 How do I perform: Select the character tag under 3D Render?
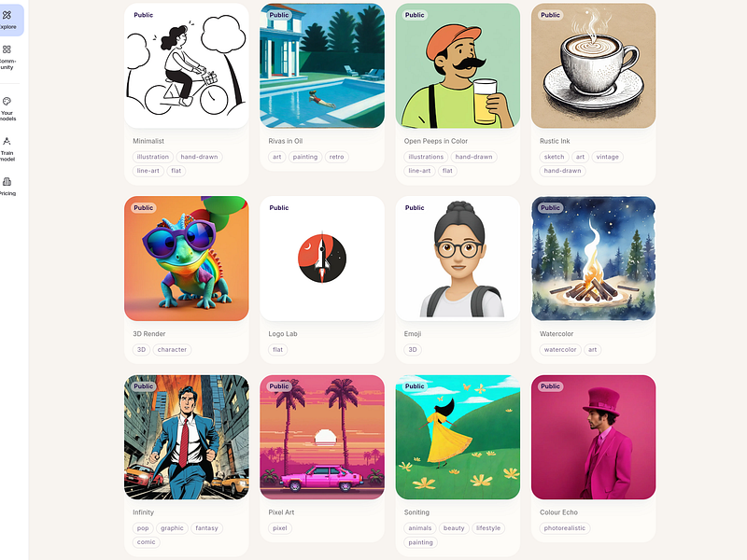click(172, 349)
